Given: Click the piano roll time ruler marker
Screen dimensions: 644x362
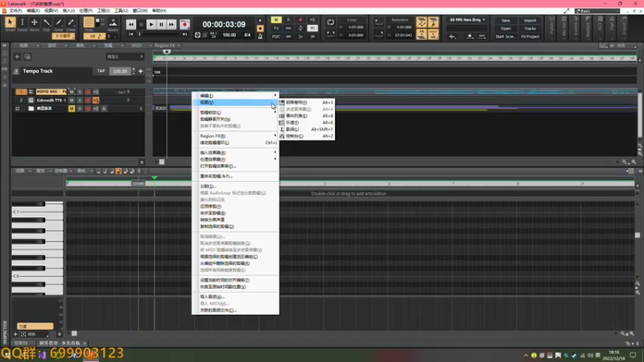Looking at the screenshot, I should coord(155,178).
